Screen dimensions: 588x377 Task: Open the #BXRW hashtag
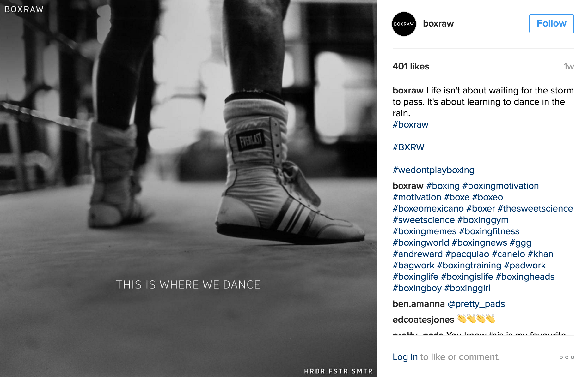[408, 147]
